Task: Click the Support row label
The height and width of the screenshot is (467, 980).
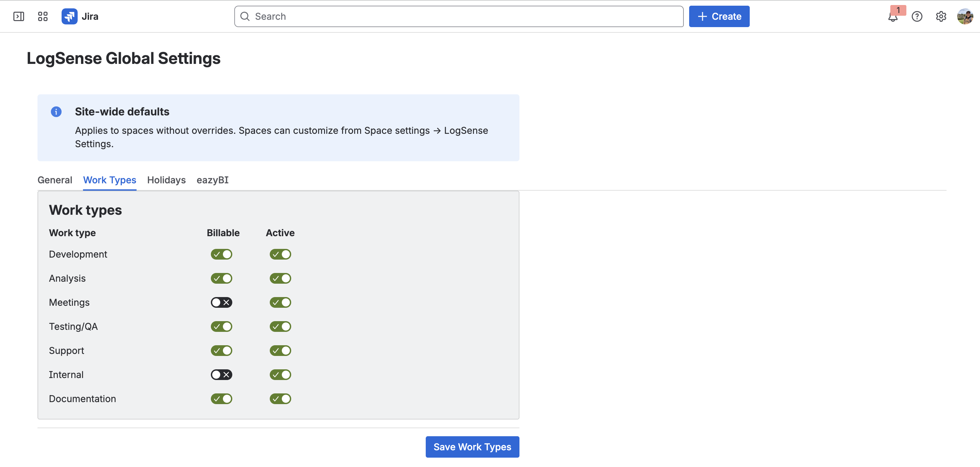Action: click(67, 351)
